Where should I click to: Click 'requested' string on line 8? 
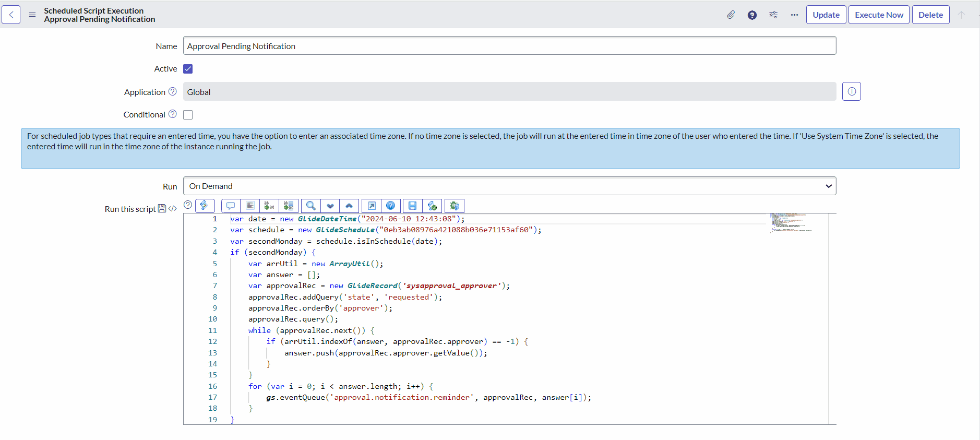(x=409, y=297)
